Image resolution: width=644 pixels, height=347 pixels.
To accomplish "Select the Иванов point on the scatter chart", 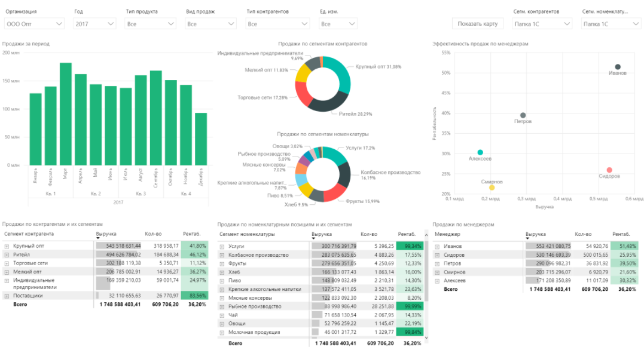I will (616, 66).
